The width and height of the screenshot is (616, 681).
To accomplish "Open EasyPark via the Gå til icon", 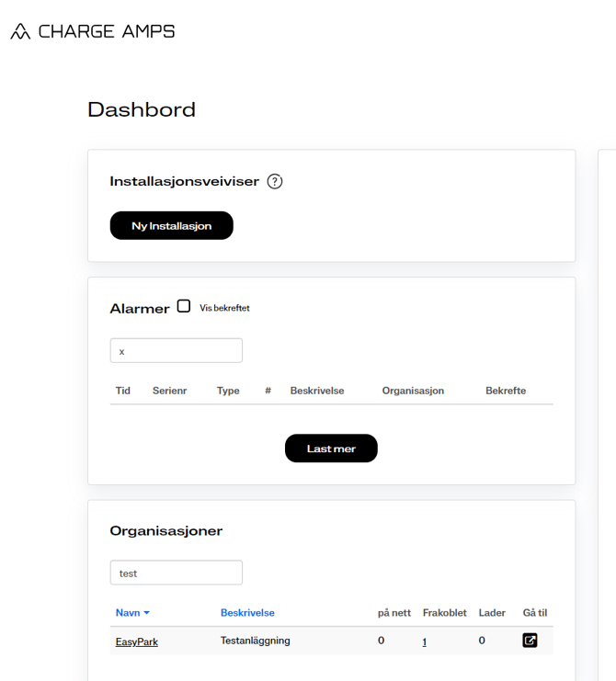I will 530,641.
